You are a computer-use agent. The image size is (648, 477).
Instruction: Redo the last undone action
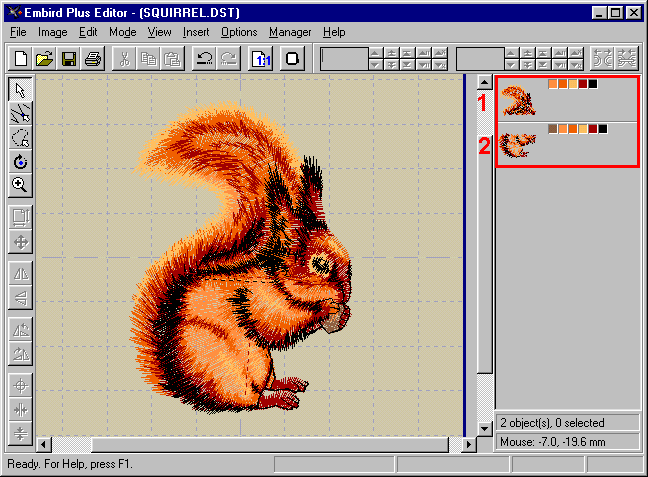point(229,59)
